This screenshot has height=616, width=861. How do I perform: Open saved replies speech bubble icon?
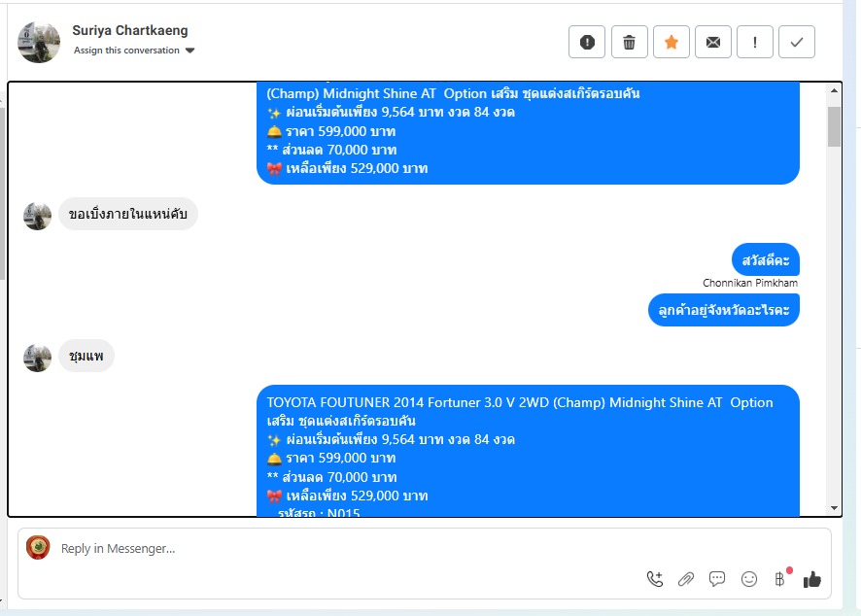tap(716, 579)
